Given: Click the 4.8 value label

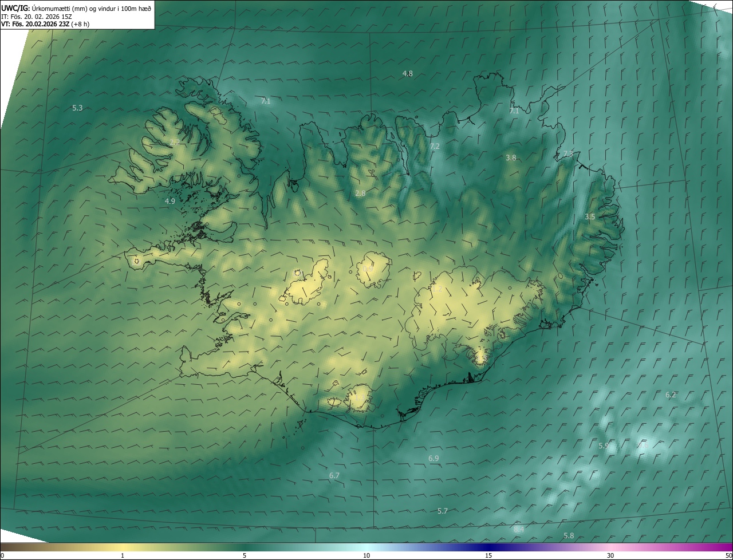Looking at the screenshot, I should 408,73.
